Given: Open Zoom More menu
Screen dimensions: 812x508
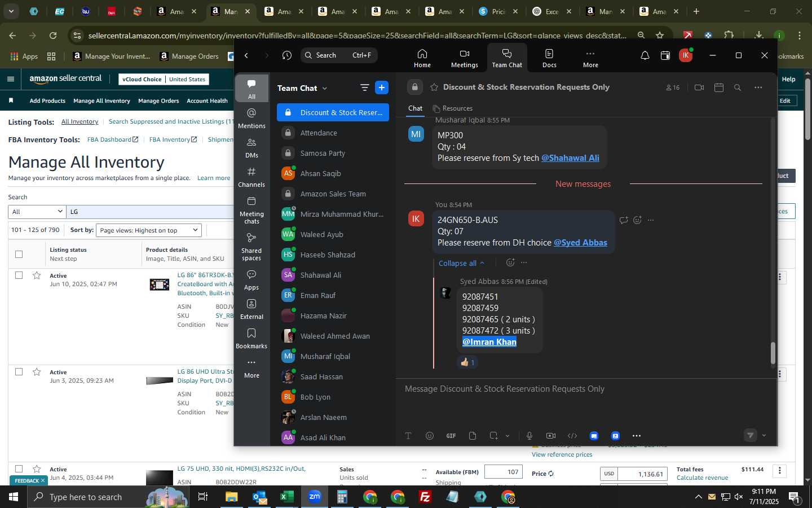Looking at the screenshot, I should coord(590,58).
